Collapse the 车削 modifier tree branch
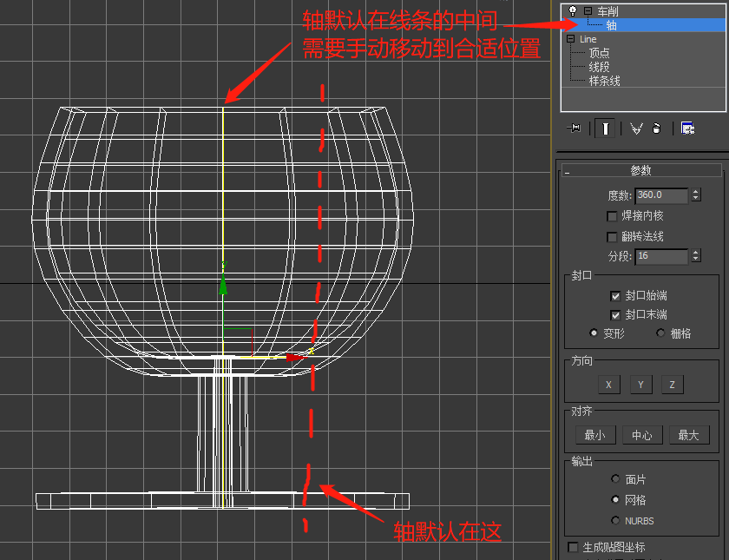This screenshot has height=560, width=729. 588,10
